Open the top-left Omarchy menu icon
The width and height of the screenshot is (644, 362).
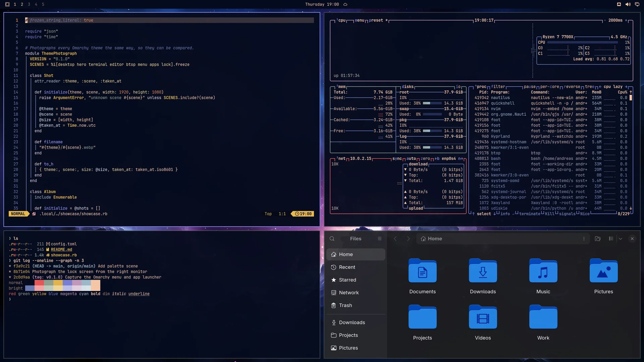pyautogui.click(x=7, y=4)
